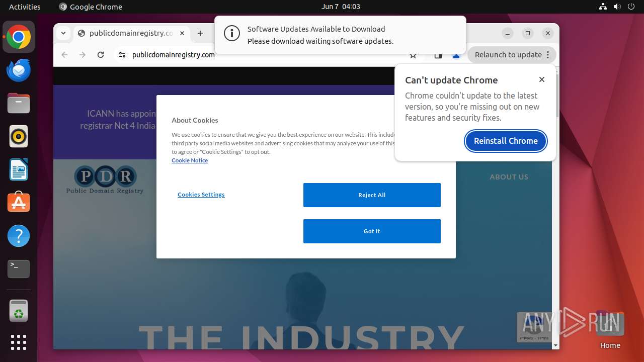The width and height of the screenshot is (644, 362).
Task: Click the PDR Public Domain Registry logo
Action: click(105, 179)
